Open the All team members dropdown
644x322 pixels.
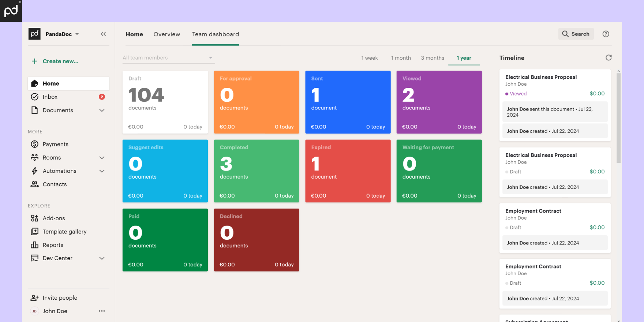(x=168, y=58)
